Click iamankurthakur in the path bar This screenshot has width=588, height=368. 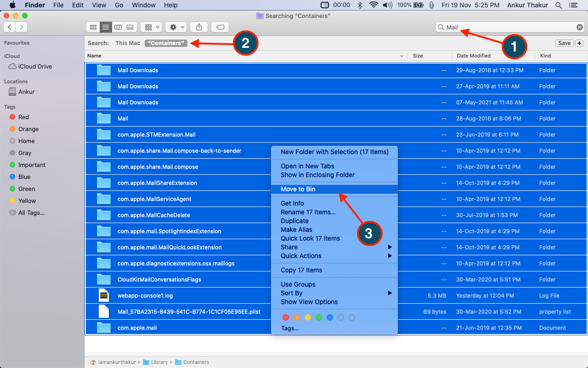113,362
